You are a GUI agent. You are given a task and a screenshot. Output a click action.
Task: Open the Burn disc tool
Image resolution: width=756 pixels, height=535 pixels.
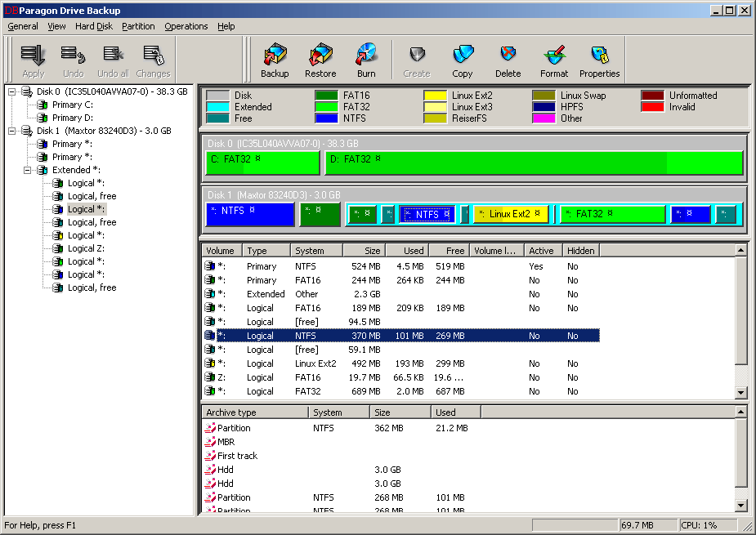coord(366,60)
